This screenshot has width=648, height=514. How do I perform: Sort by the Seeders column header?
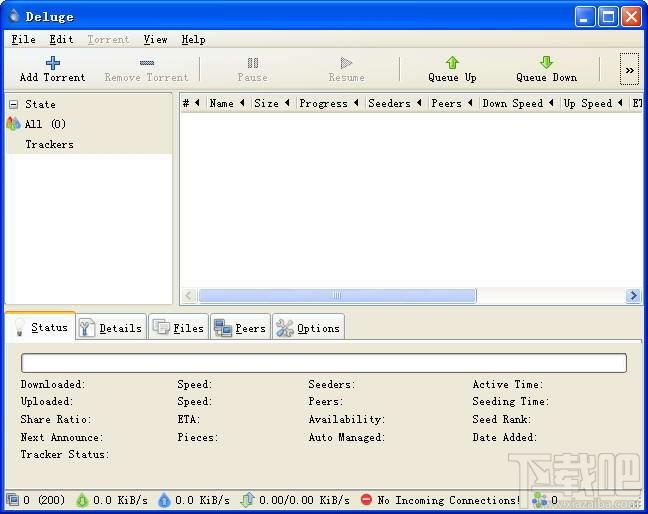[395, 103]
